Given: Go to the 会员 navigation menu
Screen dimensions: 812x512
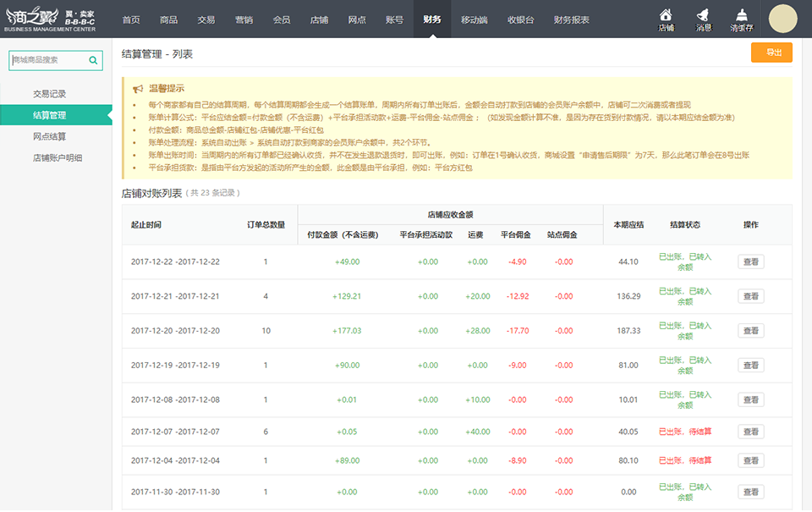Looking at the screenshot, I should 282,19.
